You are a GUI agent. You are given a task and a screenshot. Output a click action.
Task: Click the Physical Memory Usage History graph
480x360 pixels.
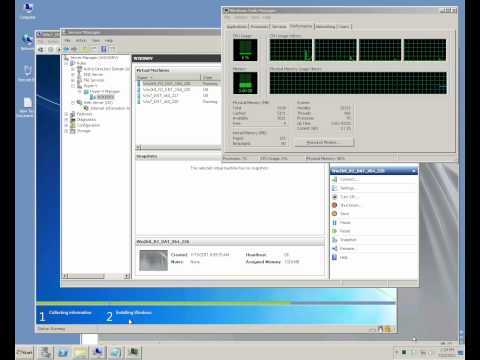[x=358, y=83]
